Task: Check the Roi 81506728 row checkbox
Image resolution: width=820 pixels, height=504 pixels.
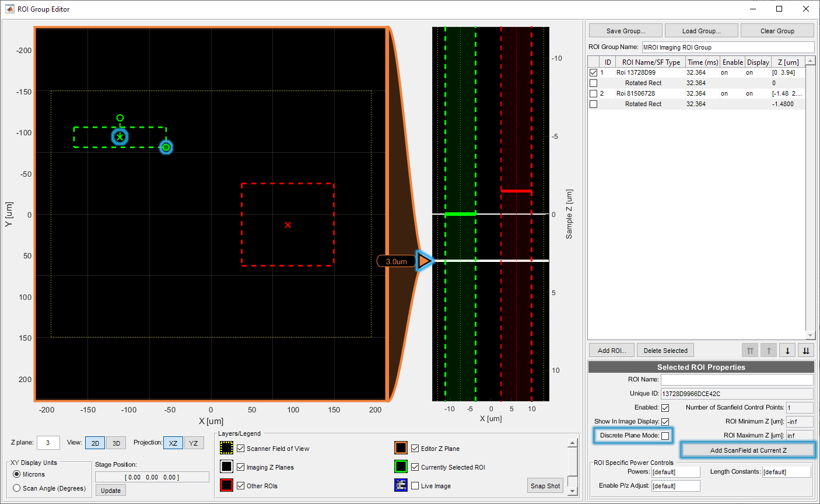Action: pyautogui.click(x=593, y=93)
